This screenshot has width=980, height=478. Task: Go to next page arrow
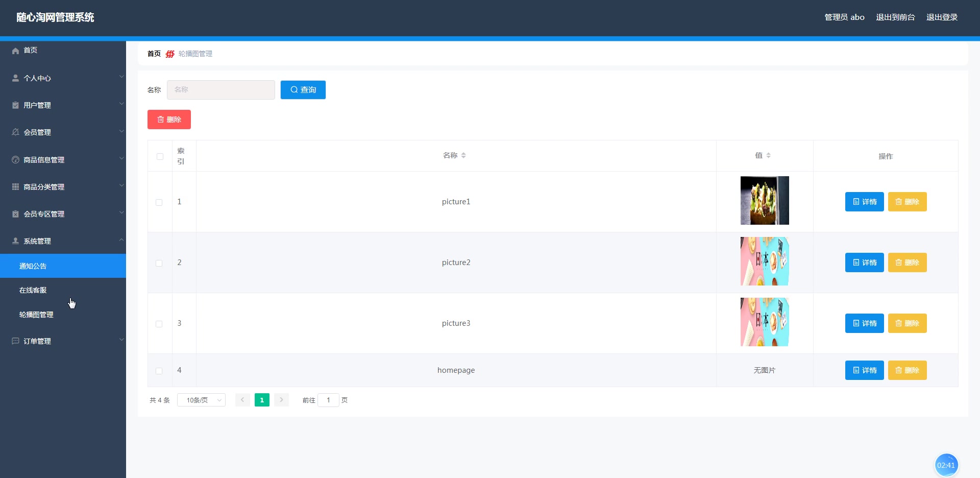[281, 400]
